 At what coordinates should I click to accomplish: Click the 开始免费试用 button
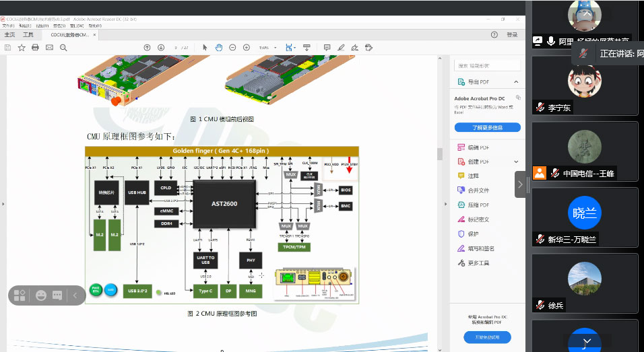point(488,337)
